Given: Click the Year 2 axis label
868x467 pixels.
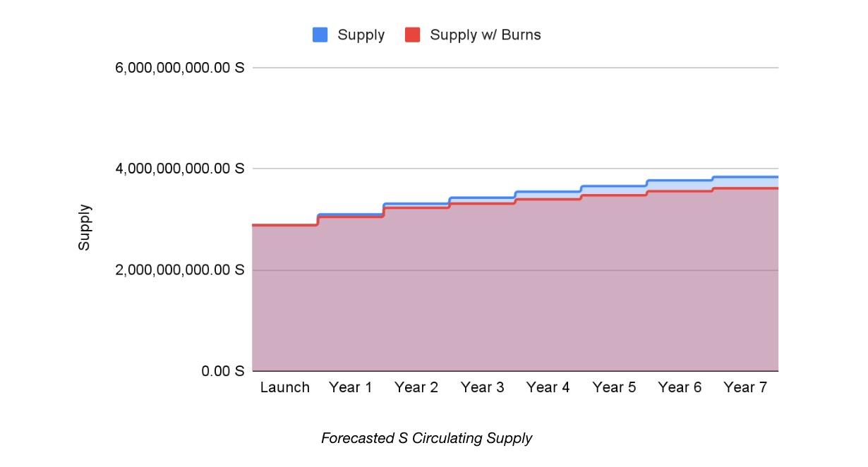Looking at the screenshot, I should click(416, 387).
